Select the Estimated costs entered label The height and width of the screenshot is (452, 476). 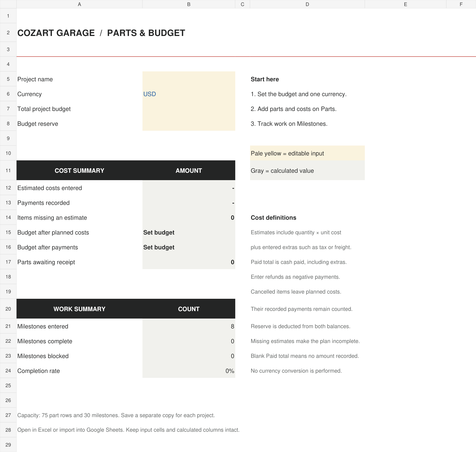click(x=50, y=188)
